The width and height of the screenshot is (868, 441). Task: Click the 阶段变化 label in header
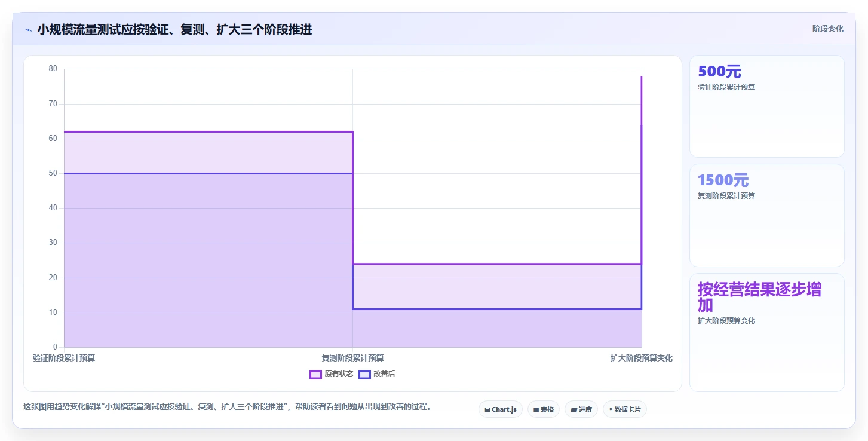tap(828, 29)
